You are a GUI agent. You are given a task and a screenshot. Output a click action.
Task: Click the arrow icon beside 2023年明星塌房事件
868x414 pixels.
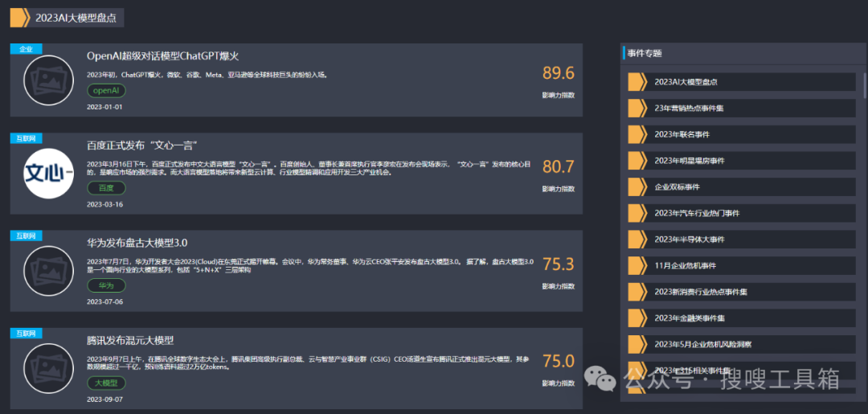[x=637, y=161]
